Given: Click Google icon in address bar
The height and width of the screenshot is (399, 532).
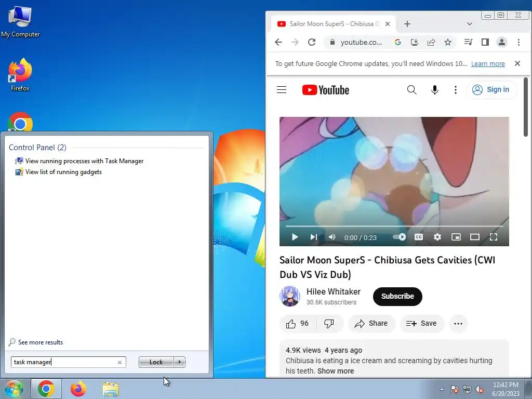Looking at the screenshot, I should pyautogui.click(x=397, y=42).
